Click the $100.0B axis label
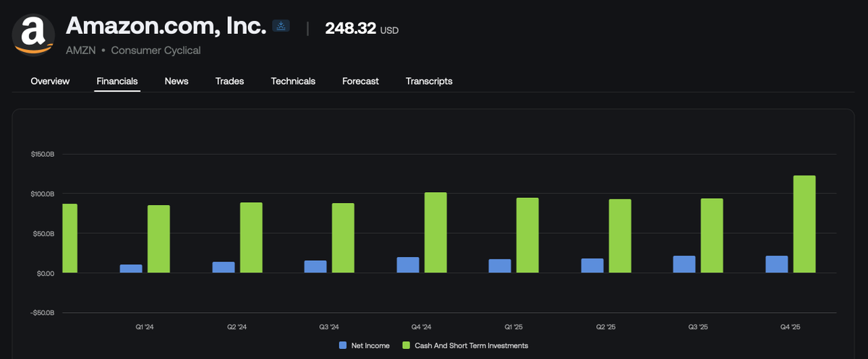 coord(43,194)
